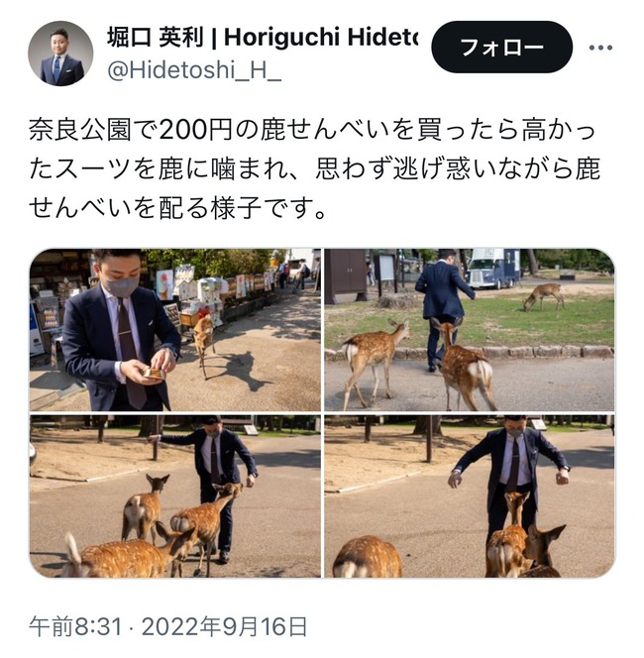
Task: Visit the @Hidetoshi_H_ handle link
Action: click(194, 70)
